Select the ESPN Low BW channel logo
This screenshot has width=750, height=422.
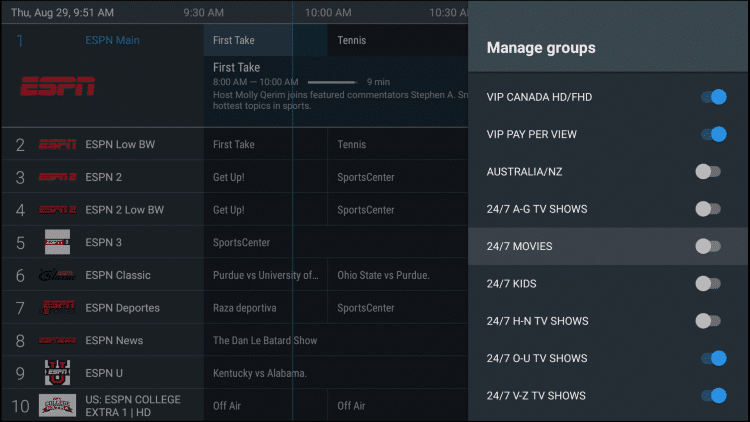[x=57, y=144]
